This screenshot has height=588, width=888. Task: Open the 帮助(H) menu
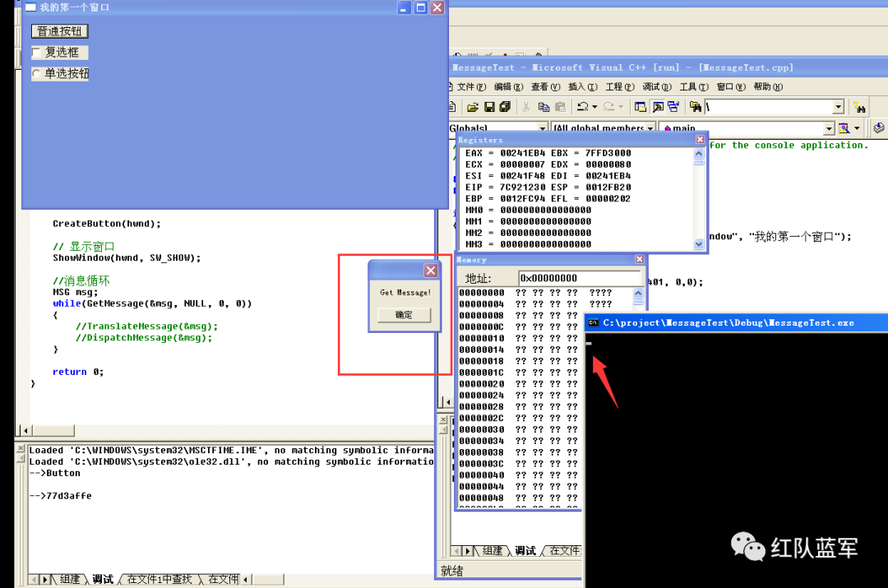769,86
